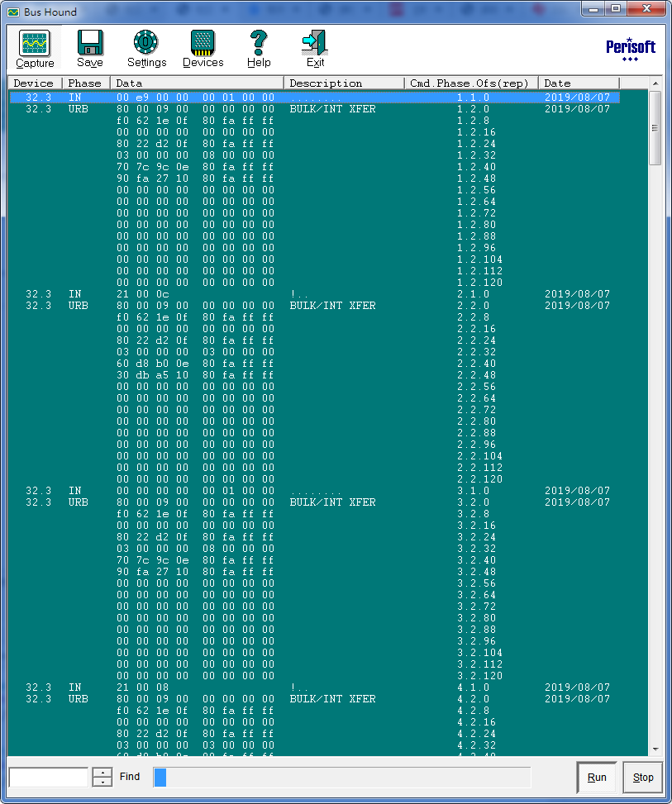
Task: Click the Phase column header
Action: [86, 83]
